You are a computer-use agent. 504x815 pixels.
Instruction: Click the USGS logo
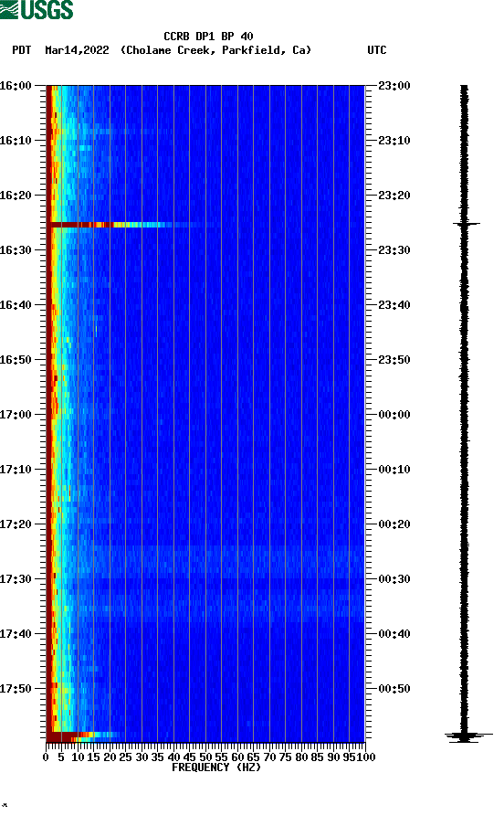(x=37, y=9)
